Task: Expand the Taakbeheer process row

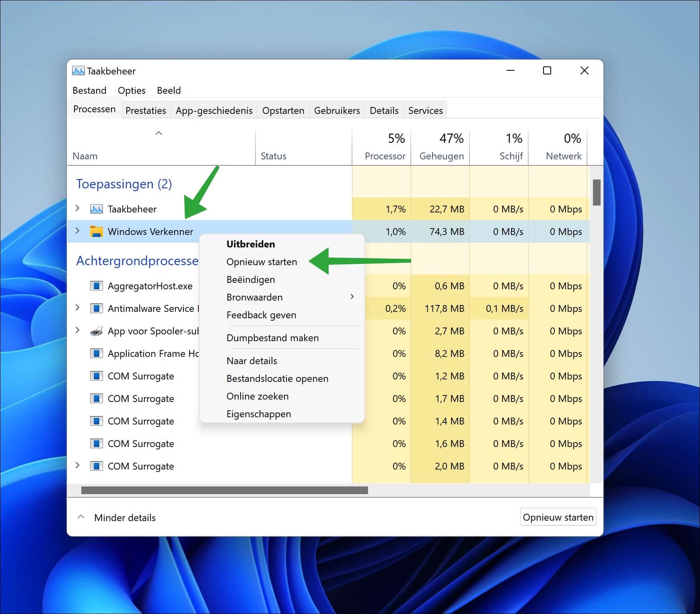Action: click(x=78, y=208)
